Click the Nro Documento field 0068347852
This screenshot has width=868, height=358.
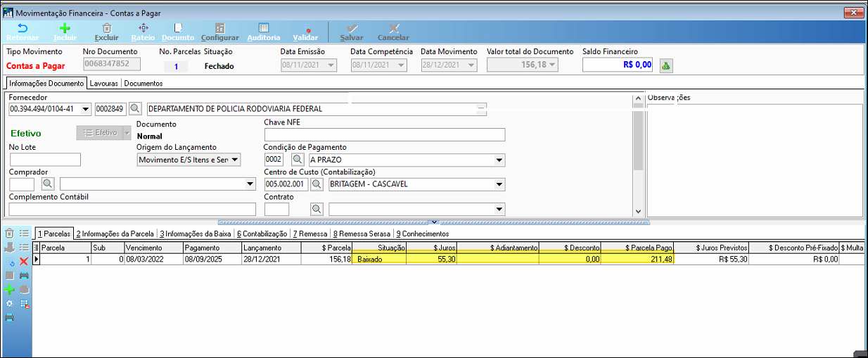(112, 65)
